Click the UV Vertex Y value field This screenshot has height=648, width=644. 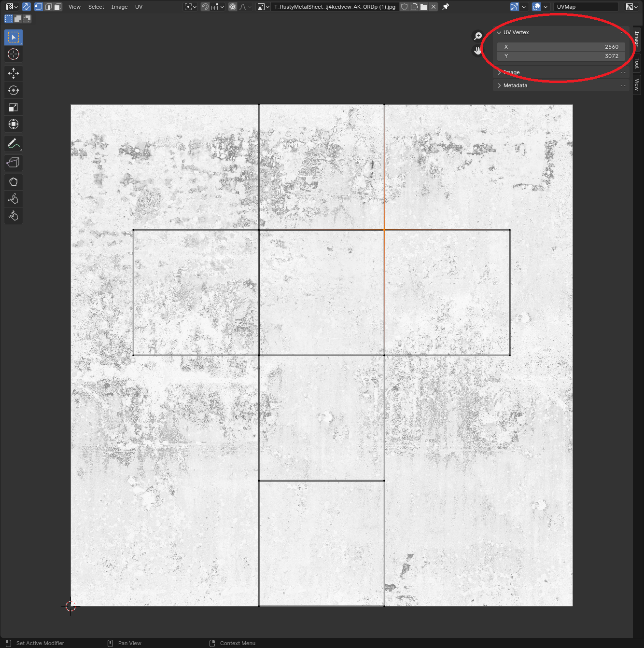[x=561, y=56]
